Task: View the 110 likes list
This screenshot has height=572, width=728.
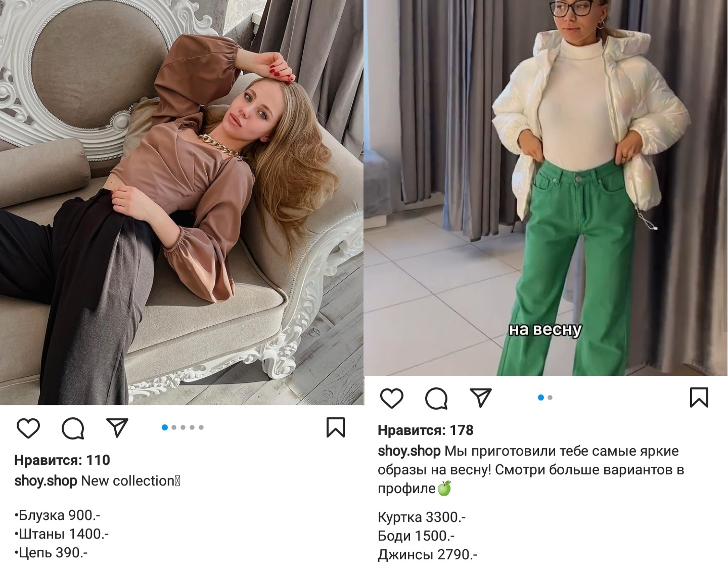Action: pyautogui.click(x=62, y=460)
